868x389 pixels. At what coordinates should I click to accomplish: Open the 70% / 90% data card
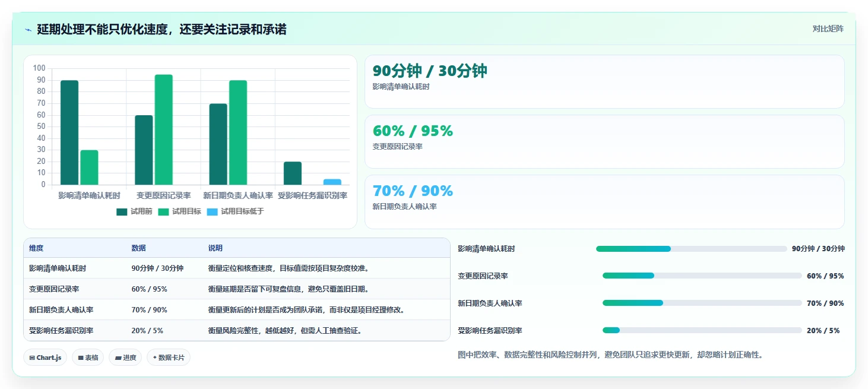click(604, 202)
